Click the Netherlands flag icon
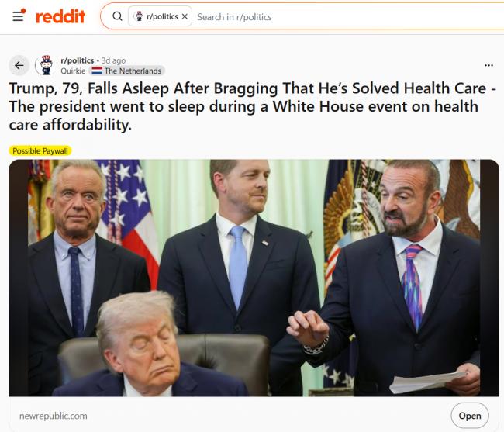This screenshot has height=432, width=504. pyautogui.click(x=97, y=71)
